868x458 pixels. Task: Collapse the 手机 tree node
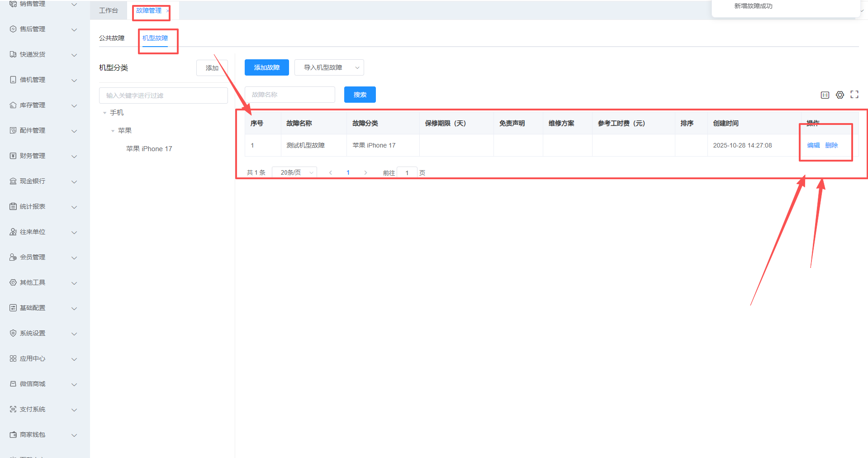[x=105, y=113]
